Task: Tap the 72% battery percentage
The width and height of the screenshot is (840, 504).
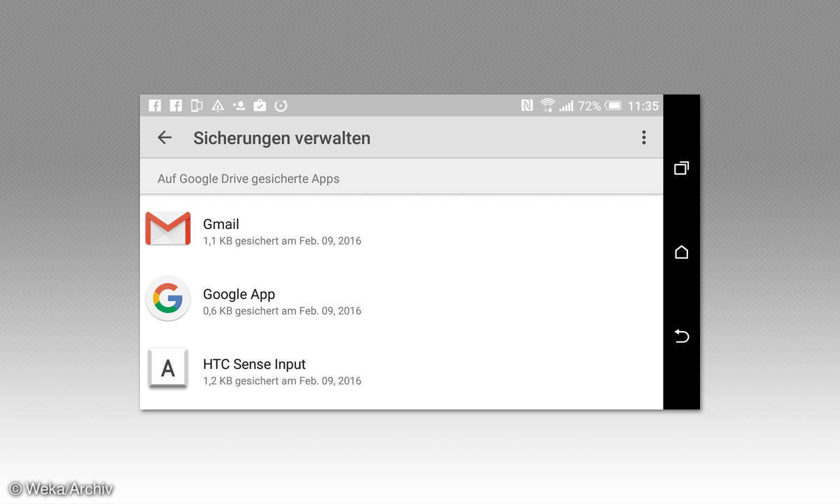Action: (x=589, y=106)
